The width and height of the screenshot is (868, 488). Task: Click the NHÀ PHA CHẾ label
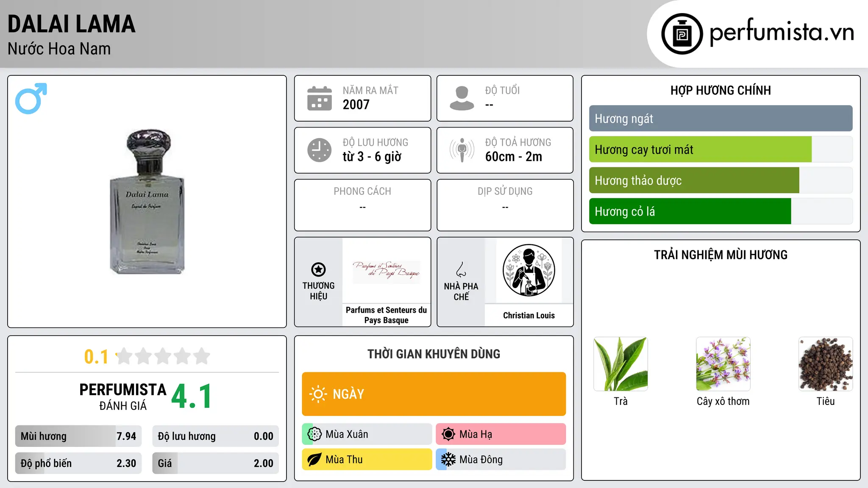tap(461, 291)
